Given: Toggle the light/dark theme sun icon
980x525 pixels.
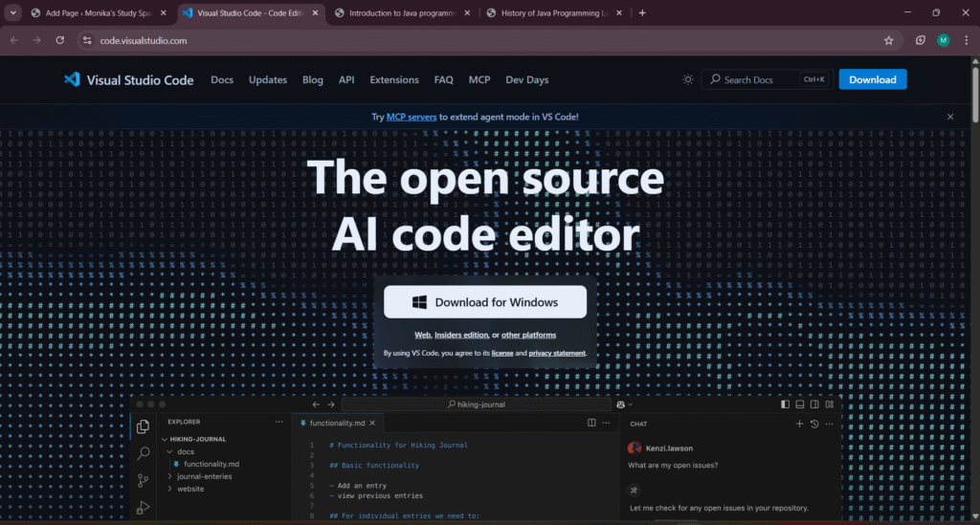Looking at the screenshot, I should [x=687, y=80].
